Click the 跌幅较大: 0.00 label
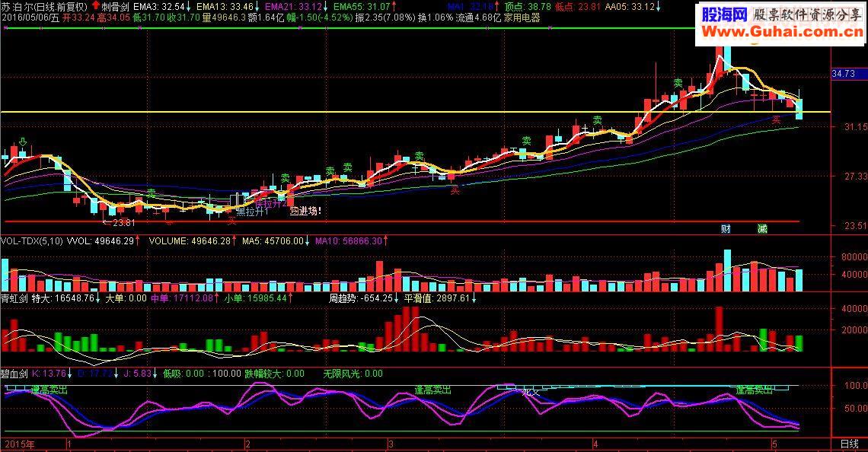868x452 pixels. coord(275,374)
